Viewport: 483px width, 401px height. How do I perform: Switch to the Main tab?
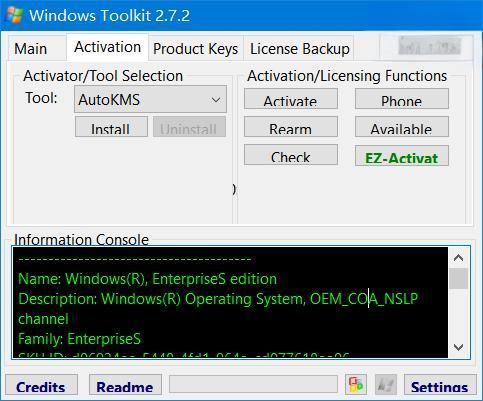pyautogui.click(x=30, y=49)
